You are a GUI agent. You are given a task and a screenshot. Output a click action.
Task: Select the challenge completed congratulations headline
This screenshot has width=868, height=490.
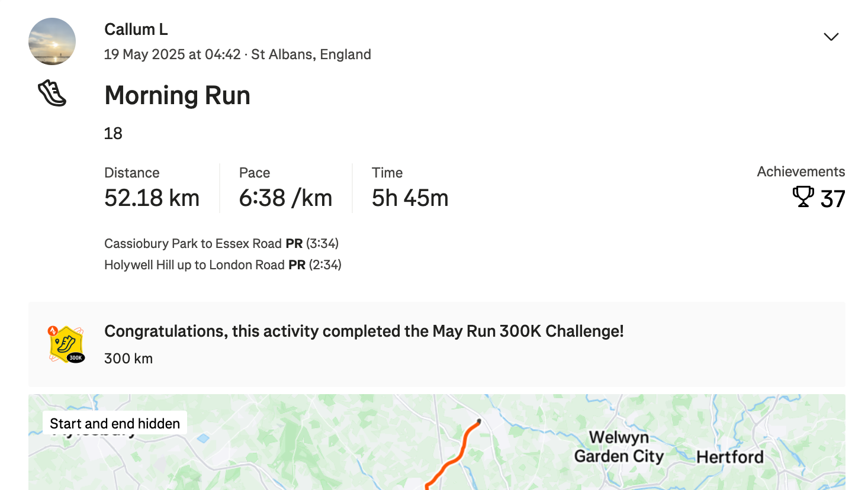coord(364,331)
